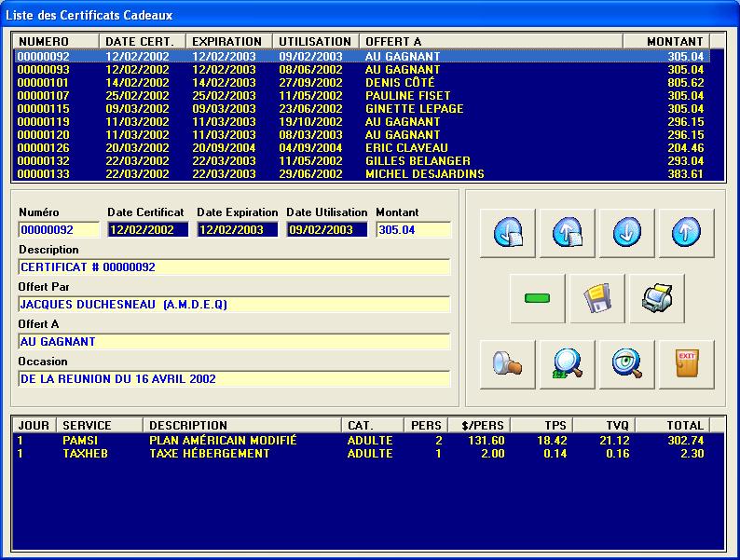Click the plain up arrow button
This screenshot has height=560, width=740.
pos(686,233)
